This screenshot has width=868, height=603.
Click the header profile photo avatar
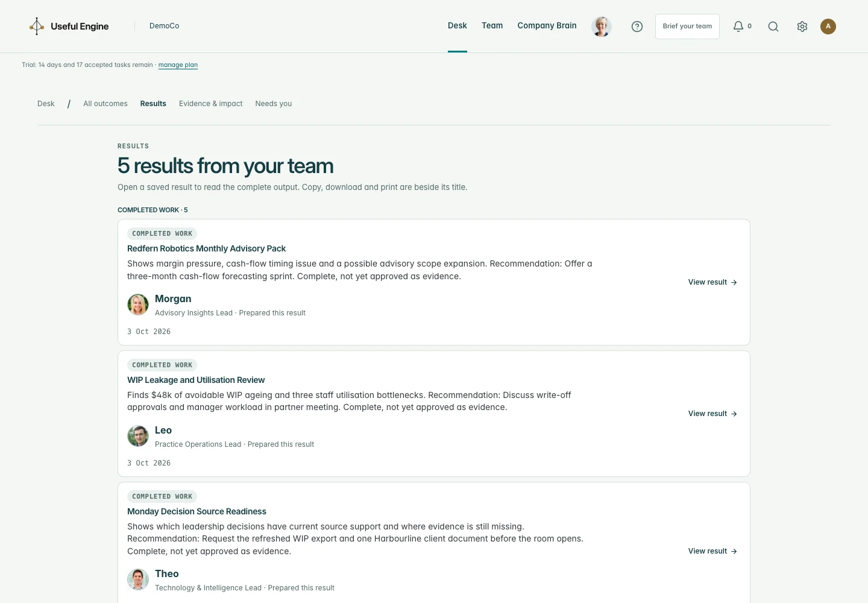point(602,27)
